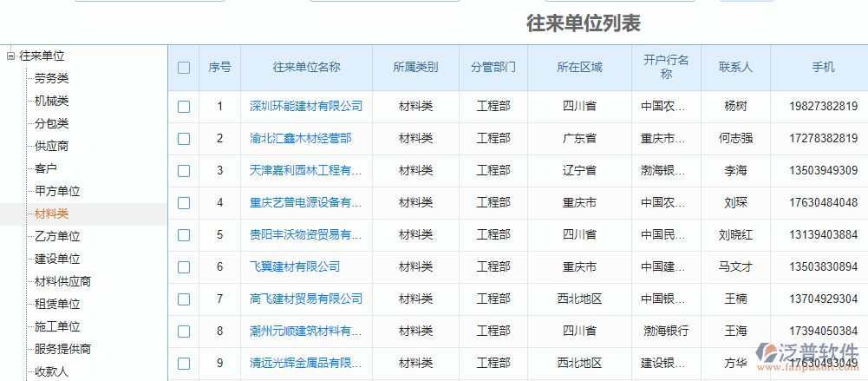The height and width of the screenshot is (381, 868).
Task: Open 甲方单位 category in tree
Action: click(57, 191)
